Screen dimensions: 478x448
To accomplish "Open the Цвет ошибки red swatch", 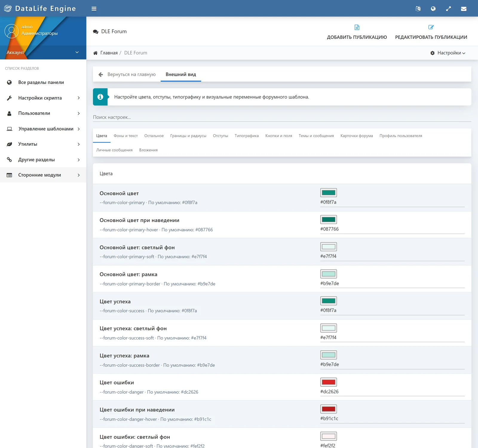I will (328, 382).
